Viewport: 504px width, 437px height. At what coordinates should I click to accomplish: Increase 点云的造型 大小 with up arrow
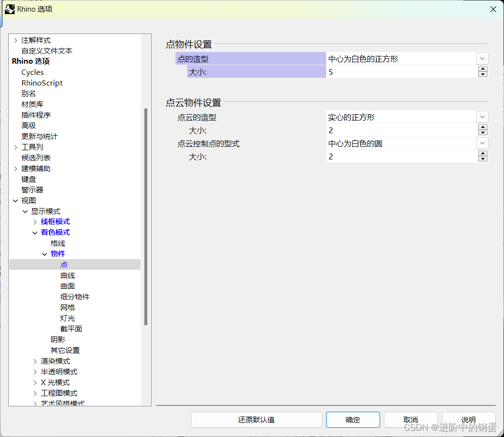click(x=483, y=127)
